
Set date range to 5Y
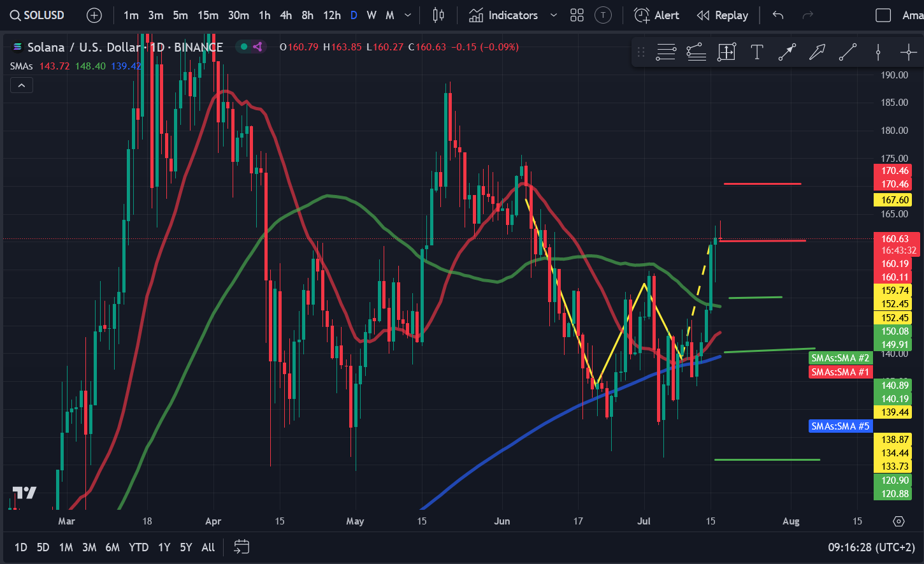[185, 547]
